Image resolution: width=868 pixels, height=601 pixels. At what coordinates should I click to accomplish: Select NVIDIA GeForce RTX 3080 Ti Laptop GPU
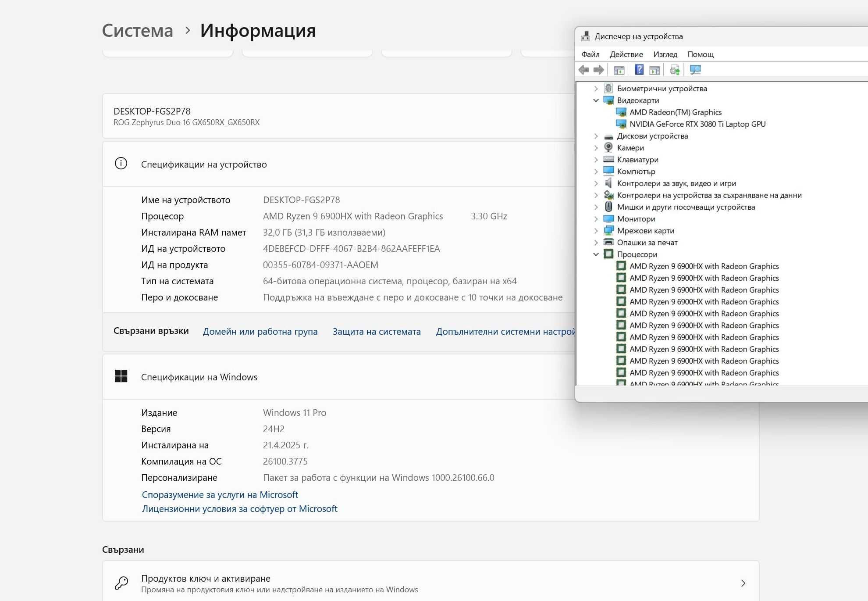click(697, 124)
